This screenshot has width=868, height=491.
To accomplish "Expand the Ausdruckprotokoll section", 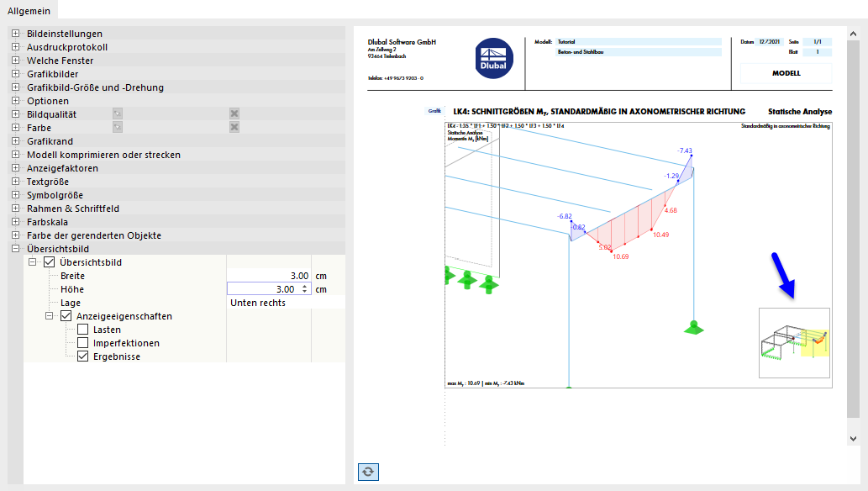I will click(x=15, y=47).
